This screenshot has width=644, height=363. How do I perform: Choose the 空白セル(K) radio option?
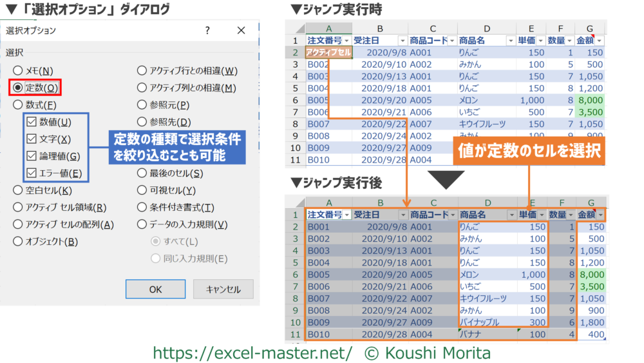pos(18,190)
